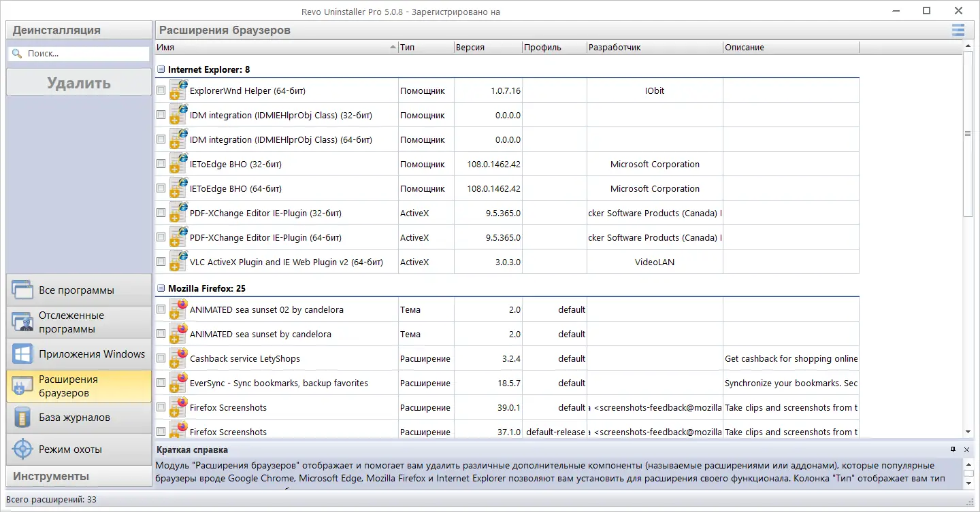Click the Отслеженные программы sidebar icon
The height and width of the screenshot is (512, 980).
22,322
